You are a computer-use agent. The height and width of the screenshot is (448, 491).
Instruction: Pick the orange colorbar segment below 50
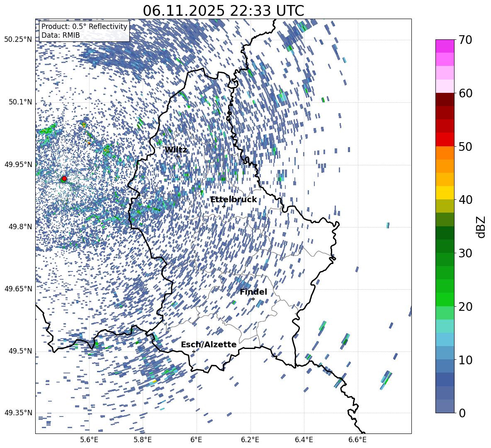click(x=445, y=153)
